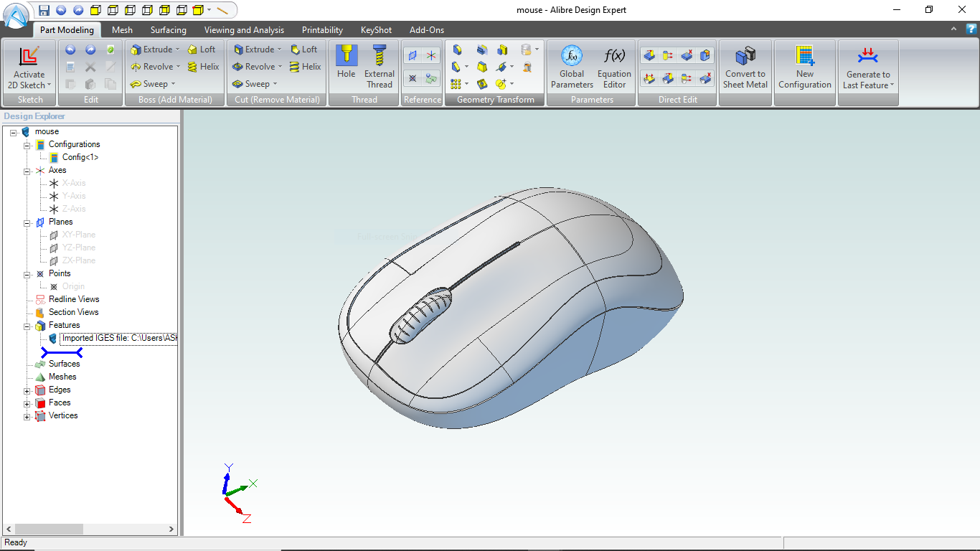Choose Helix in the Boss (Add Material) group
980x551 pixels.
(203, 67)
